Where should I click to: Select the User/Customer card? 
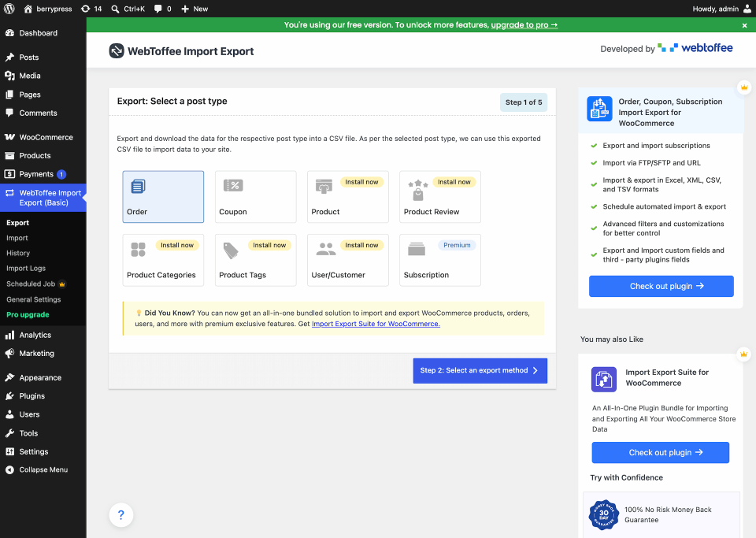(x=347, y=260)
